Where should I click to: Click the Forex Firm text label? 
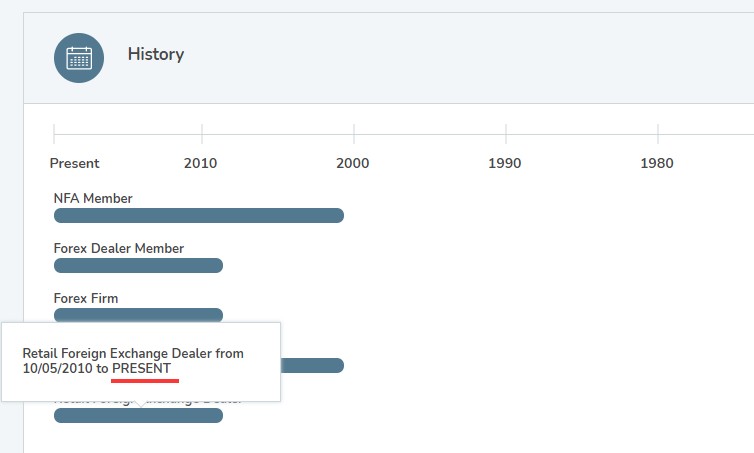tap(86, 298)
